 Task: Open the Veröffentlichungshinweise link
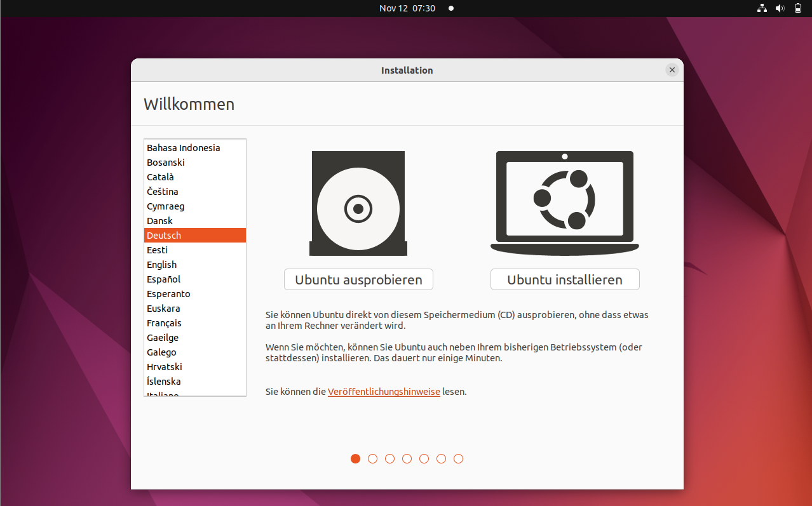pos(384,392)
